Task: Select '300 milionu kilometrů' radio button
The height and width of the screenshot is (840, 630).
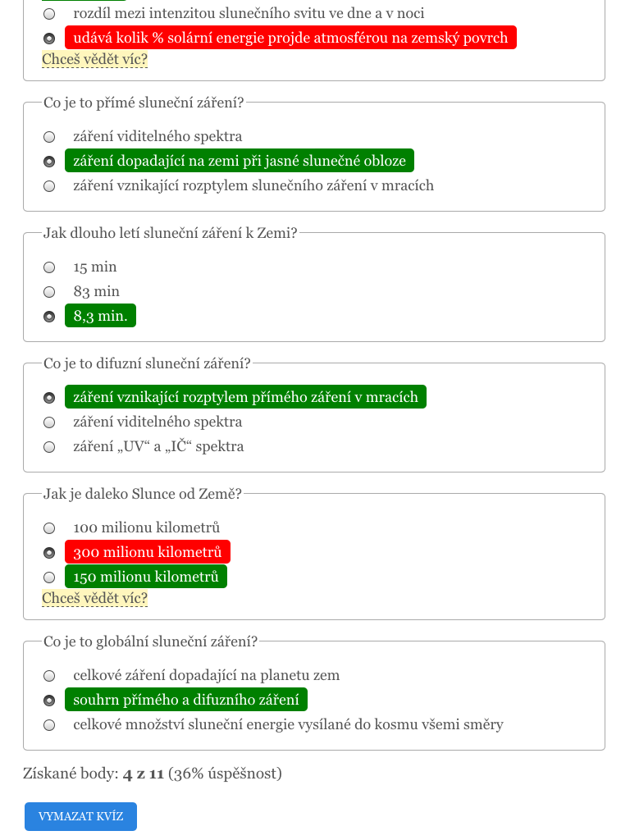Action: click(49, 553)
